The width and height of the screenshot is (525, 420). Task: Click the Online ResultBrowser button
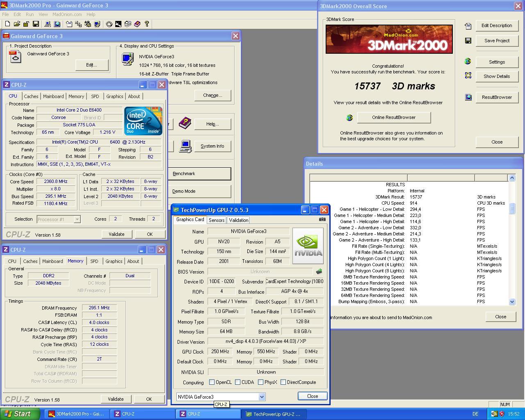[x=394, y=117]
